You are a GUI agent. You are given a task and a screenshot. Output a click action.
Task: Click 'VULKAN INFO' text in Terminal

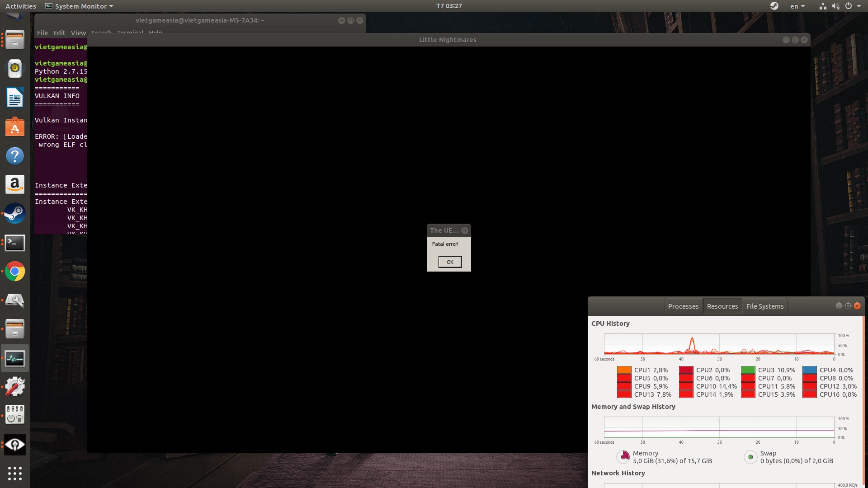click(57, 96)
